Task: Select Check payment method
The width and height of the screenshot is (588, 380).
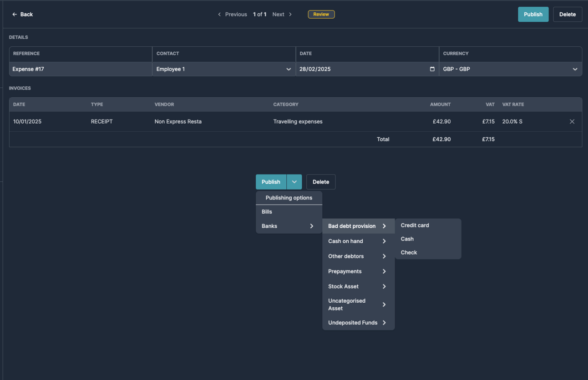Action: coord(428,253)
